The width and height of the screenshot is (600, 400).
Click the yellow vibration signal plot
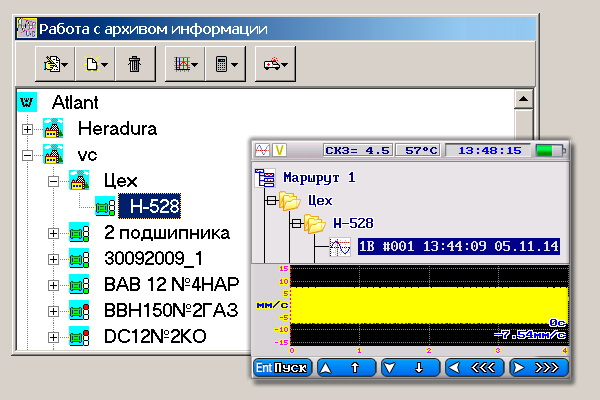(429, 305)
